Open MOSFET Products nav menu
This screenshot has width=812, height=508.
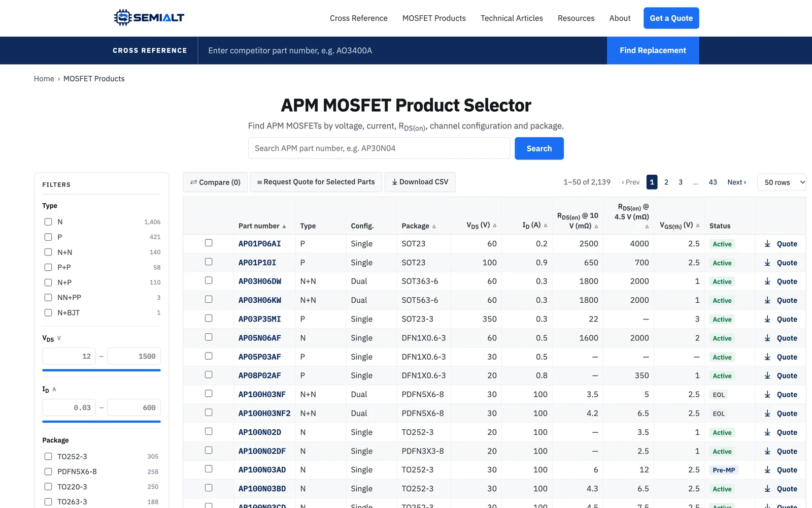click(434, 18)
